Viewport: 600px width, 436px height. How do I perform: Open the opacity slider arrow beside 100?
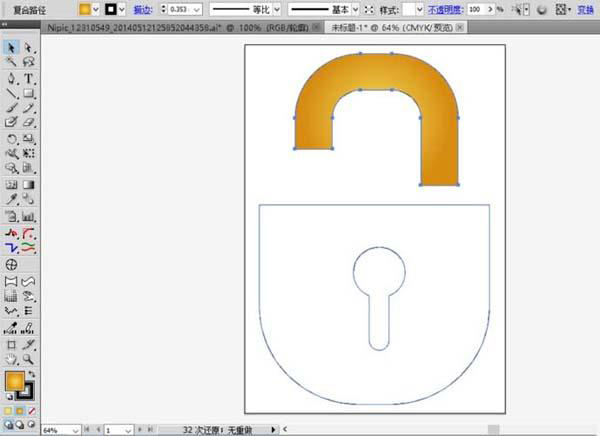490,10
